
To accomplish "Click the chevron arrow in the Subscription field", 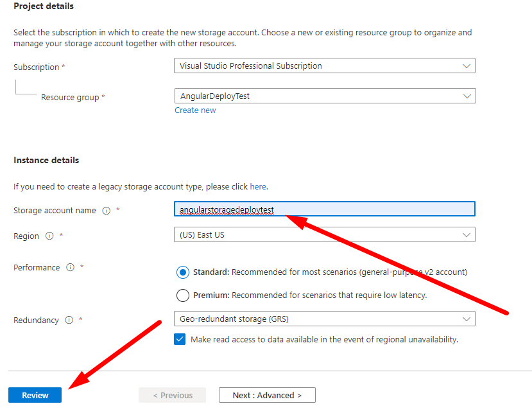I will click(x=466, y=66).
